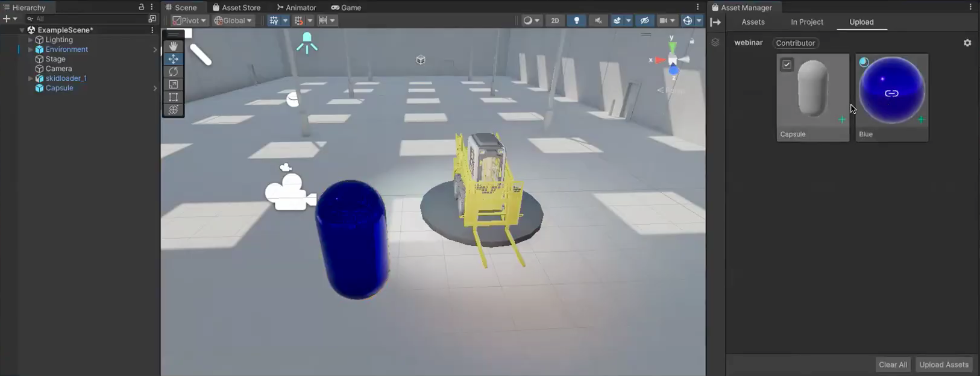The image size is (980, 376).
Task: Toggle scene audio mute icon
Action: (598, 20)
